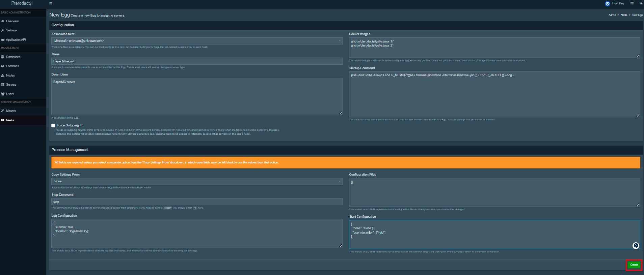644x275 pixels.
Task: Click the Settings wrench icon in sidebar
Action: pyautogui.click(x=3, y=30)
